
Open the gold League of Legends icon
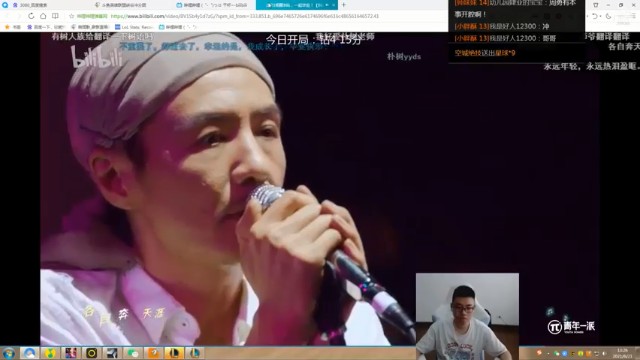tap(174, 353)
